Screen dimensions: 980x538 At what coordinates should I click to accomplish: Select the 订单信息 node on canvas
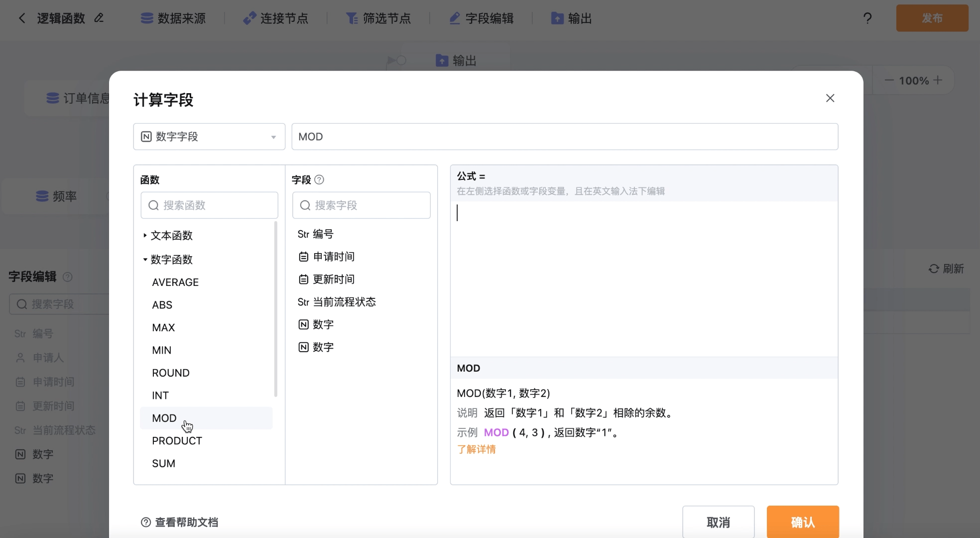click(67, 98)
